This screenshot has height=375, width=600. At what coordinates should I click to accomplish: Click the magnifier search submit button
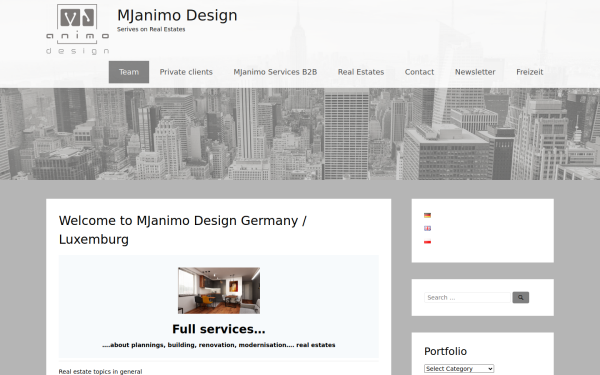pos(520,297)
